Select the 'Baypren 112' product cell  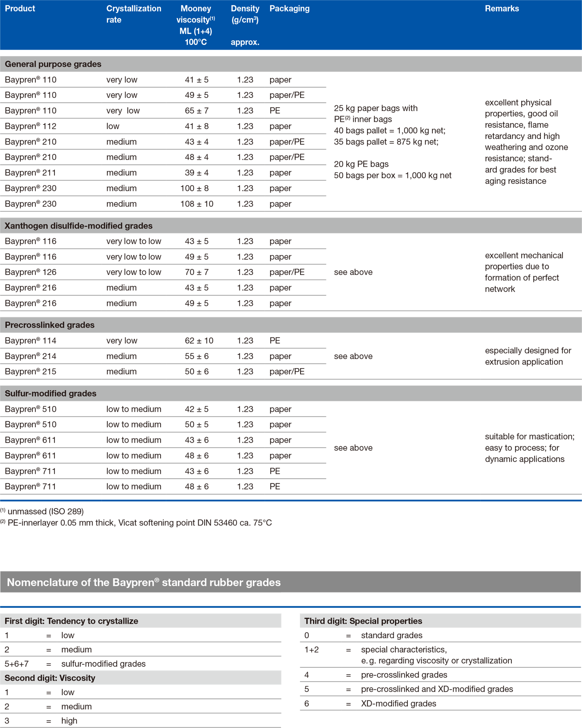click(31, 126)
